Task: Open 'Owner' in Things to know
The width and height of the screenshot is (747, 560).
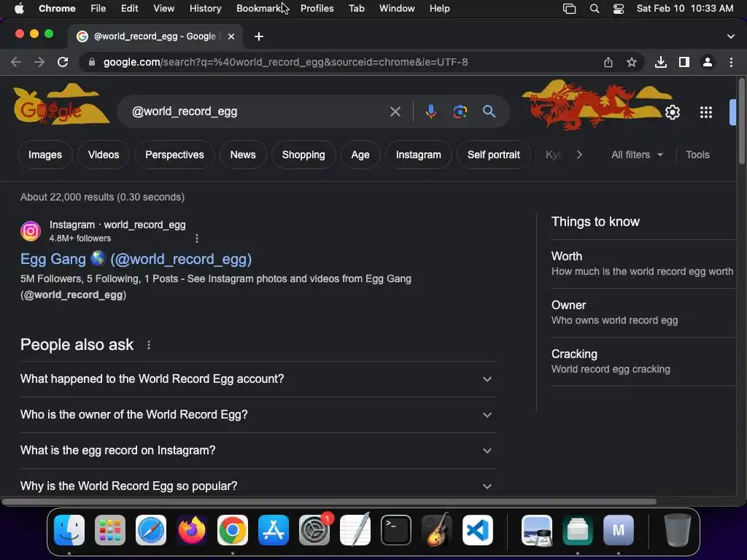Action: click(x=643, y=313)
